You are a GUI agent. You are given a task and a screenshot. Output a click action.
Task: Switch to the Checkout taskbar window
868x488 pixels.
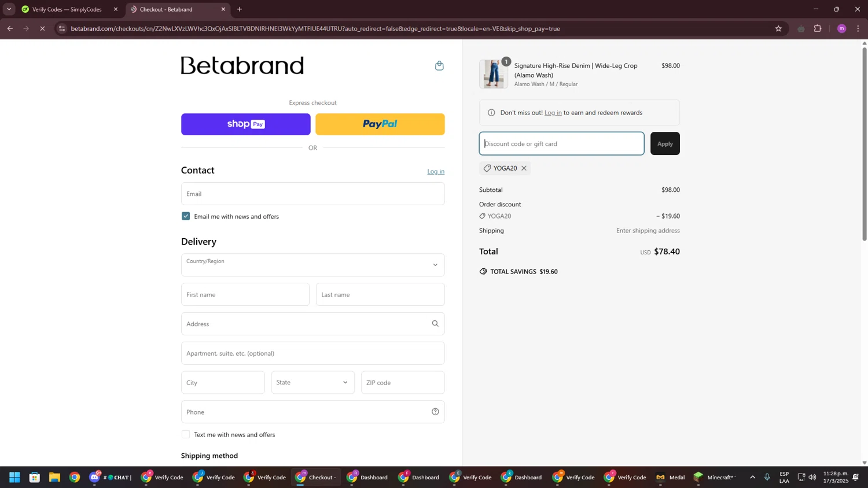coord(317,478)
